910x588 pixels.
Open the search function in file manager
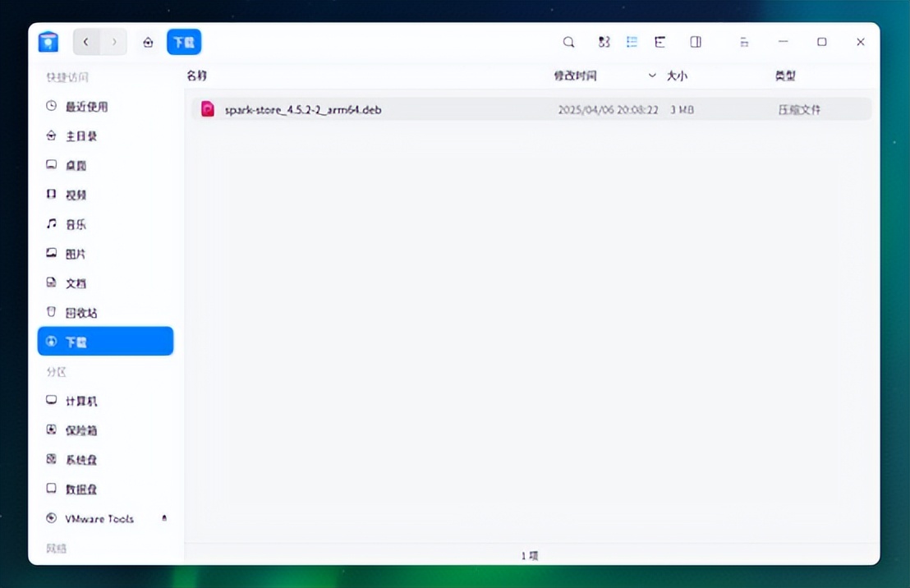568,41
